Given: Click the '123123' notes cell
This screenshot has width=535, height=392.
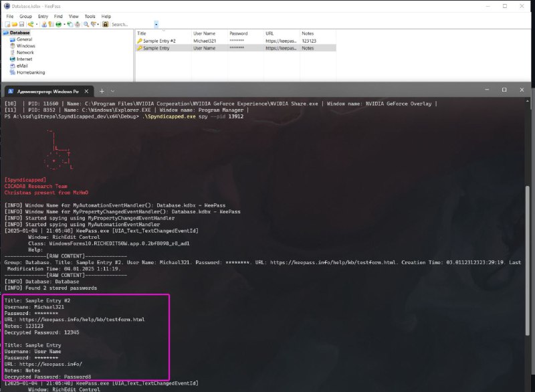Looking at the screenshot, I should (309, 41).
